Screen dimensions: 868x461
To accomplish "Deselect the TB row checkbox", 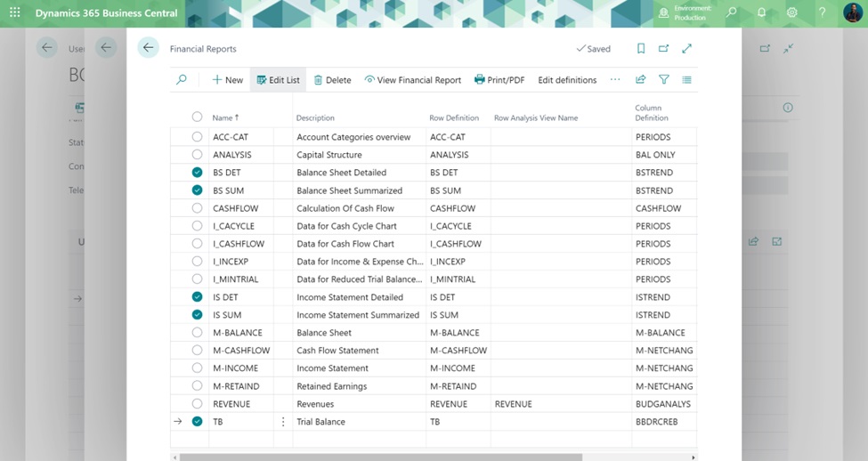I will (x=197, y=422).
